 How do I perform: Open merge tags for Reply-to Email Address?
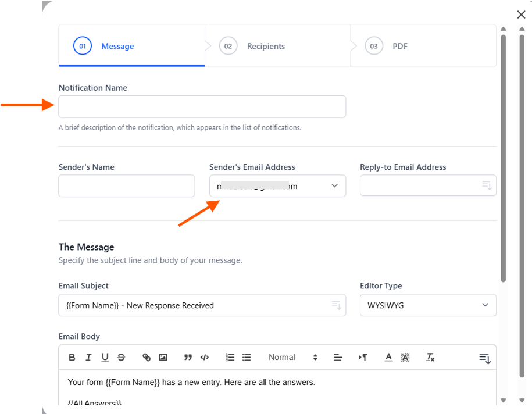click(x=487, y=185)
